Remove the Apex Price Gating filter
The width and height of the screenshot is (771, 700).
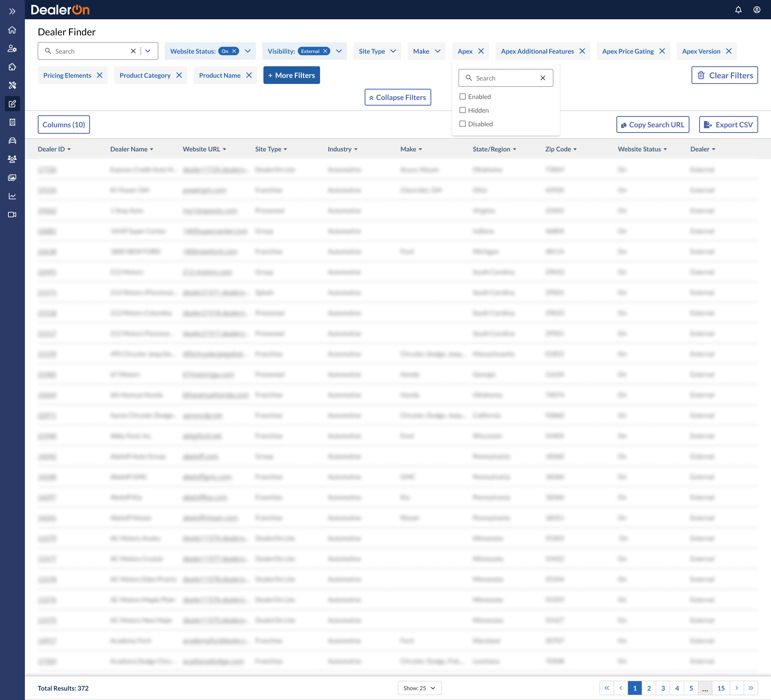[x=662, y=51]
